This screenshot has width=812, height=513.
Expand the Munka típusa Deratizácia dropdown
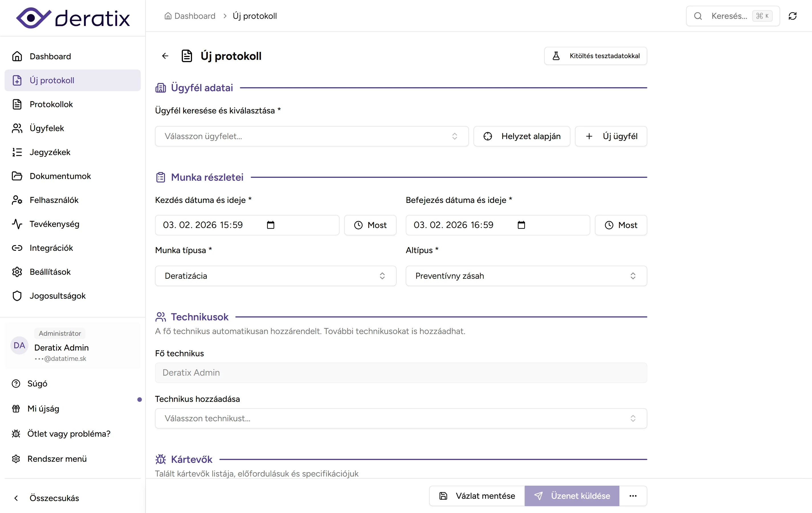pyautogui.click(x=275, y=276)
